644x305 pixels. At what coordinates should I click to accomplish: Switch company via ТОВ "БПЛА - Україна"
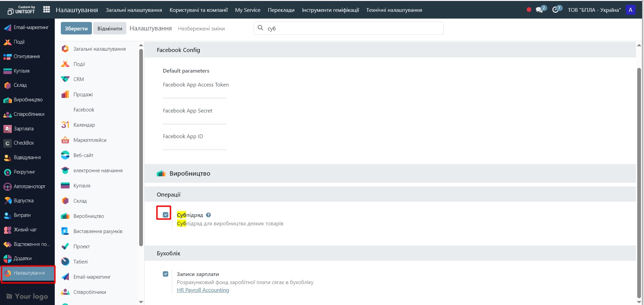[594, 10]
